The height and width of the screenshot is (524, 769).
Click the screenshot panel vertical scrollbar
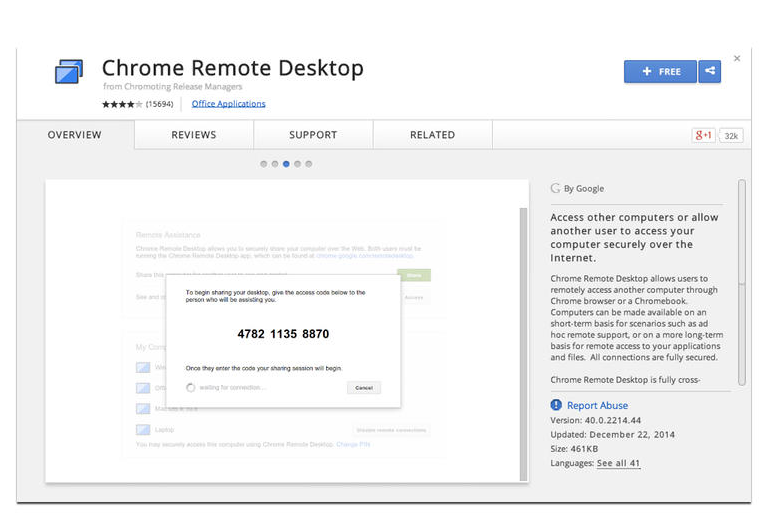(523, 343)
